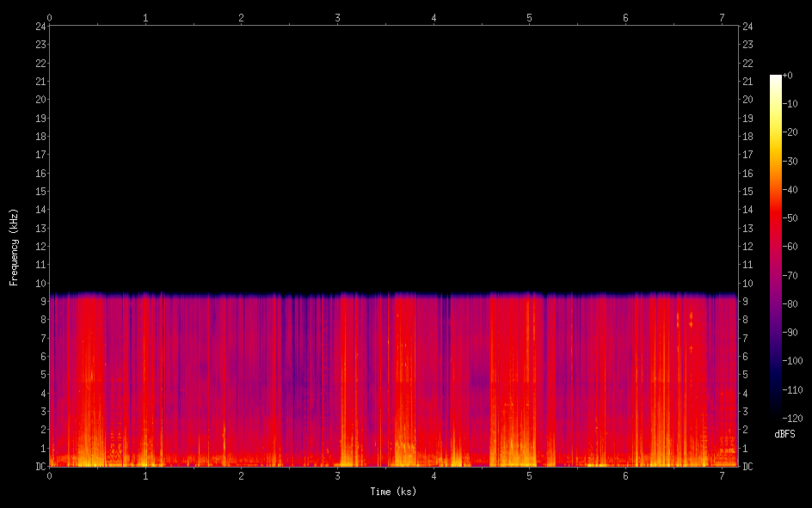Select the 3 ks mark on top time axis
The image size is (812, 508).
coord(337,17)
